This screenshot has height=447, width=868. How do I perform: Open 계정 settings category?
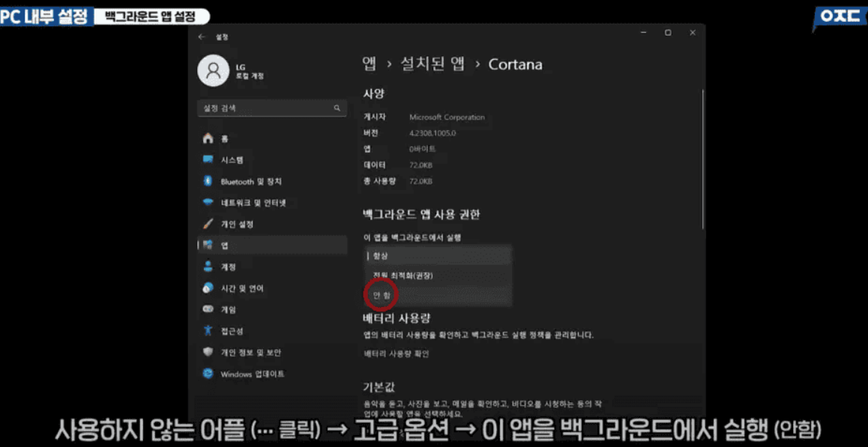[x=272, y=267]
